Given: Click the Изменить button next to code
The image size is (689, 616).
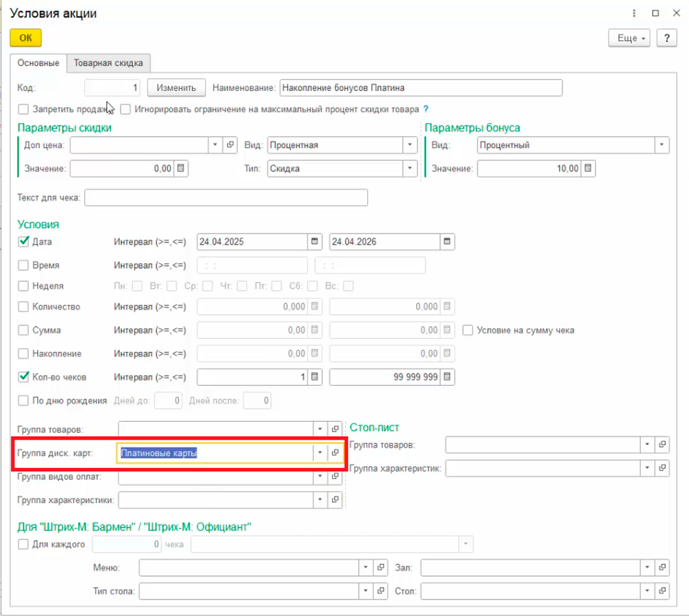Looking at the screenshot, I should pos(176,88).
